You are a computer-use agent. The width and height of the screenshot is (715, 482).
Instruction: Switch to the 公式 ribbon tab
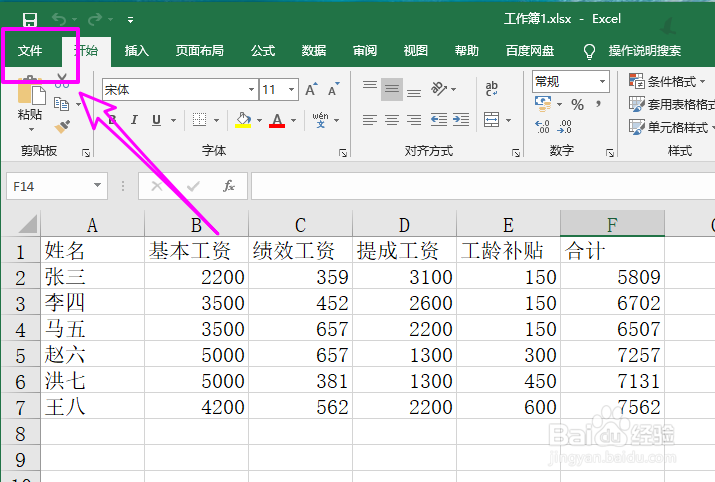coord(263,51)
